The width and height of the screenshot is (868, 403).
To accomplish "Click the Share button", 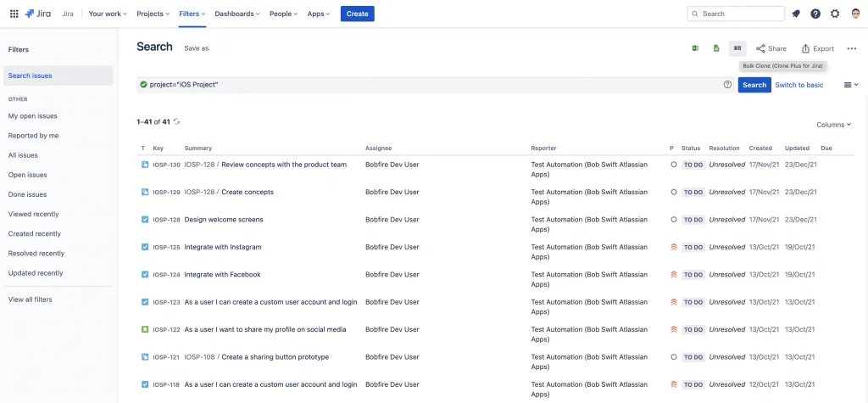I will point(771,48).
